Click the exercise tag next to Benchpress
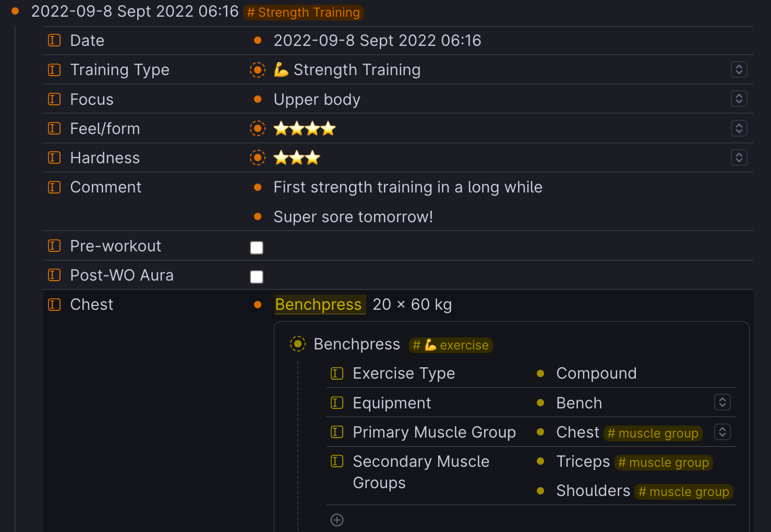 coord(451,345)
